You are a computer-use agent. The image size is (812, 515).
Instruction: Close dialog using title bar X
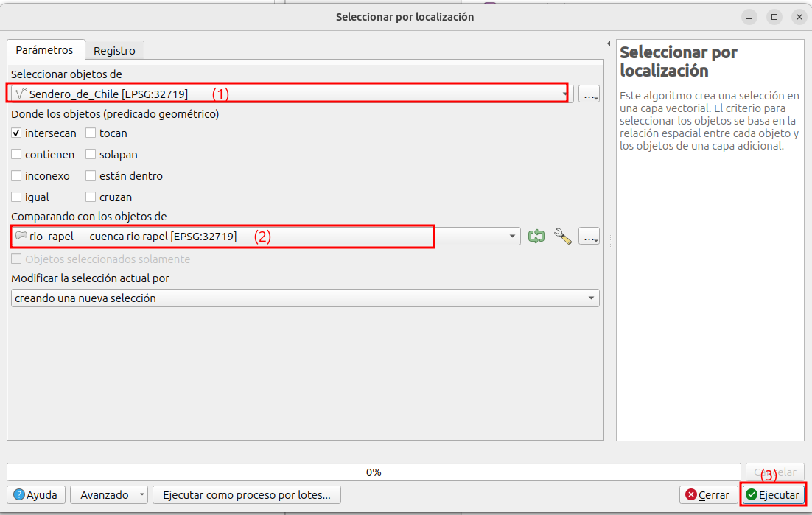pos(798,16)
